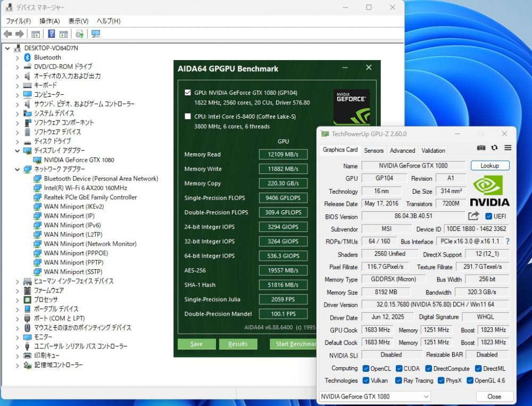Switch to the Validation tab in GPU-Z

click(433, 151)
